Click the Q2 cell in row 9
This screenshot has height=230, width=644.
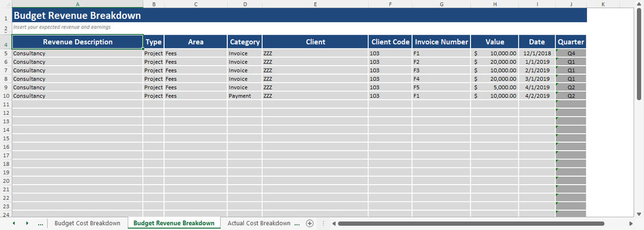coord(571,87)
